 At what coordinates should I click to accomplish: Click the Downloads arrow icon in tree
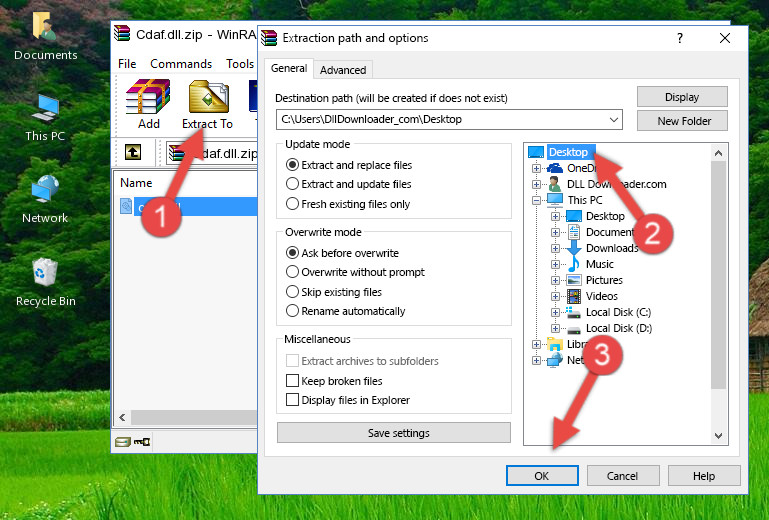(x=574, y=248)
